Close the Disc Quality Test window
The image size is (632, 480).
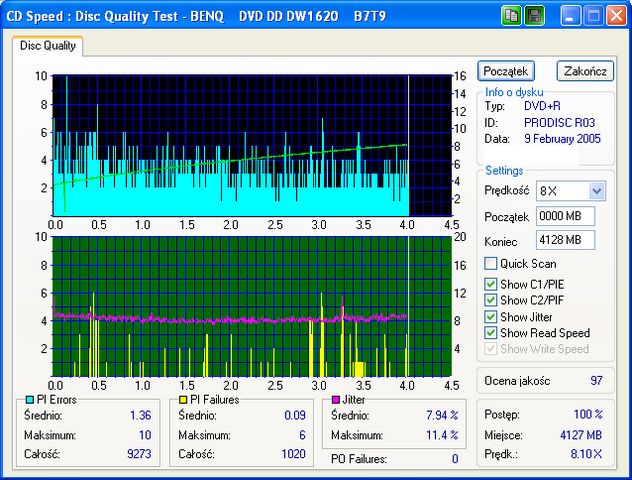click(x=616, y=16)
